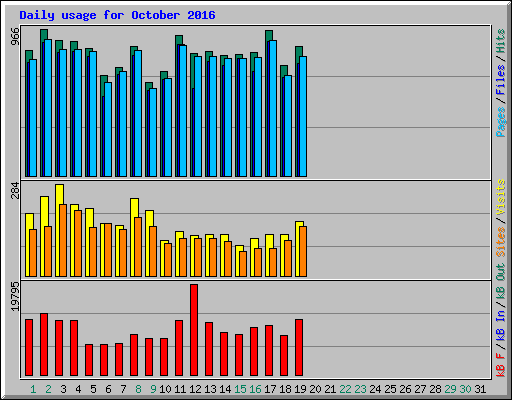Click day 14 on the x-axis
512x400 pixels.
[225, 389]
